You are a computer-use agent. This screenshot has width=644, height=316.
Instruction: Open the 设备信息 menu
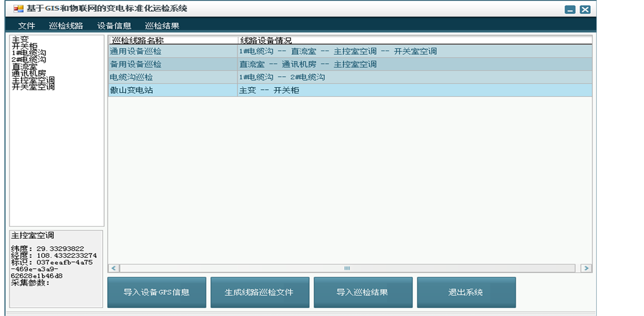pos(114,26)
